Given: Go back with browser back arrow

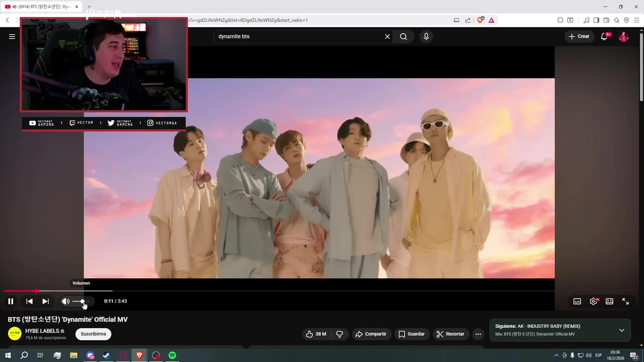Looking at the screenshot, I should point(7,20).
